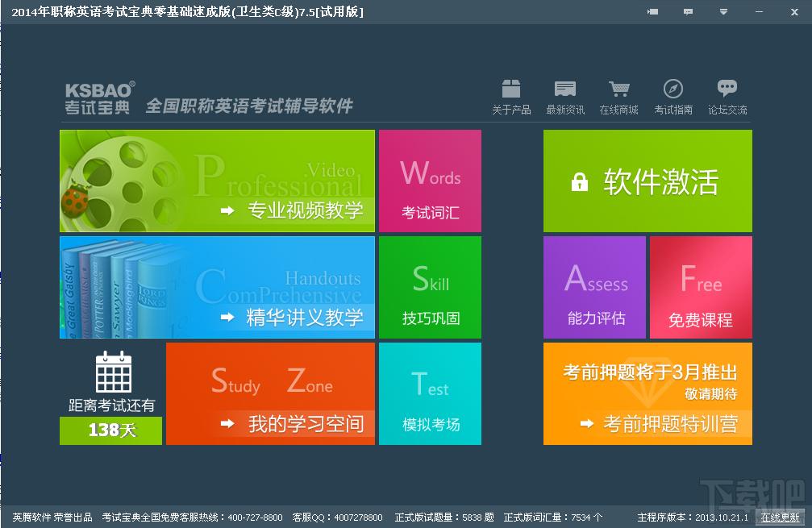Screen dimensions: 812x528
Task: Open the Words exam vocabulary tile
Action: pos(430,181)
